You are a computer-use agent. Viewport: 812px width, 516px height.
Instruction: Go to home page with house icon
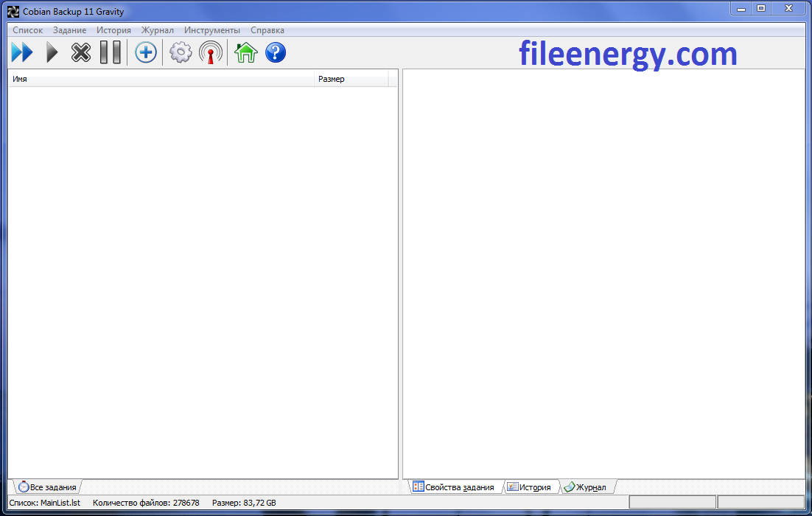pos(246,52)
